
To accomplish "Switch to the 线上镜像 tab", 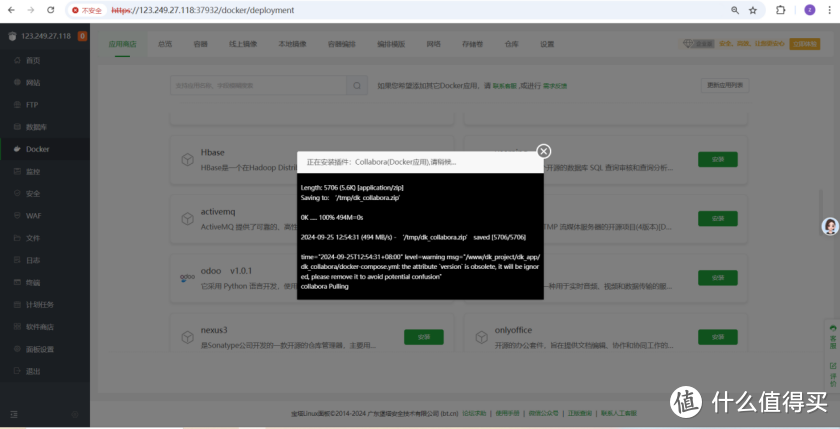I will click(x=243, y=44).
